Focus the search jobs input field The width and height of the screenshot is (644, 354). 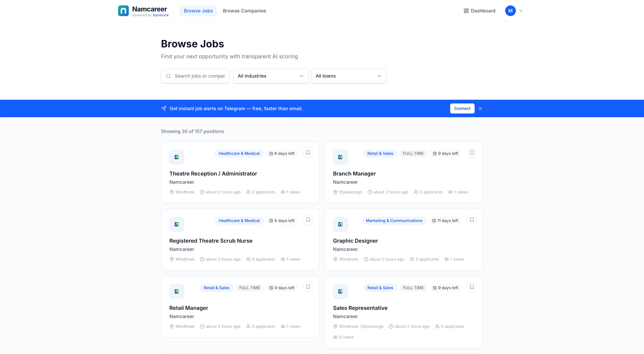pyautogui.click(x=195, y=76)
